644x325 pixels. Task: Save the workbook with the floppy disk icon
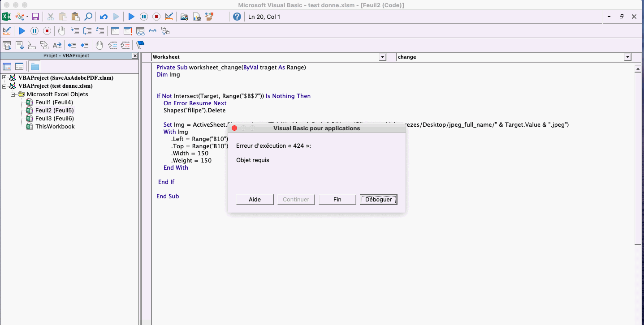35,17
